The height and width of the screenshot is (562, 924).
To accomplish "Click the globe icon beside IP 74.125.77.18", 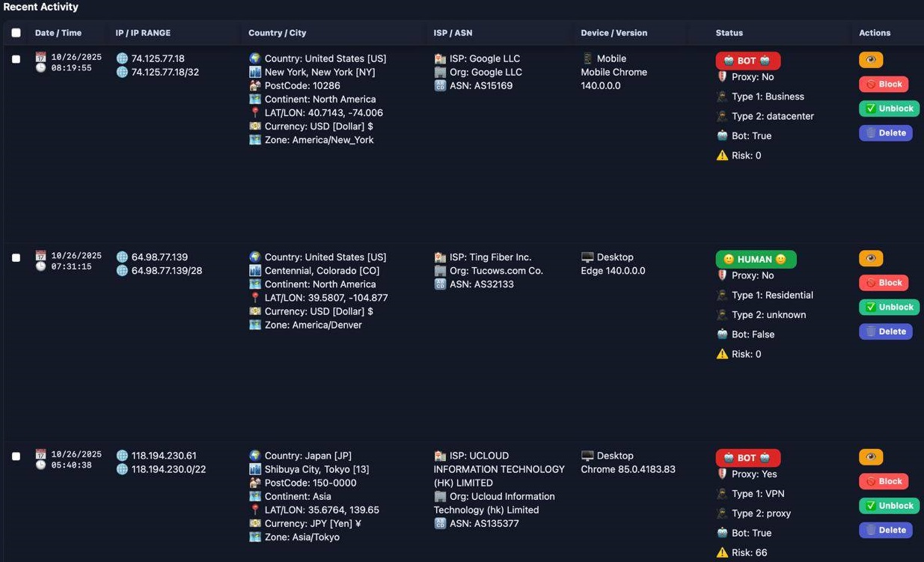I will (x=122, y=58).
